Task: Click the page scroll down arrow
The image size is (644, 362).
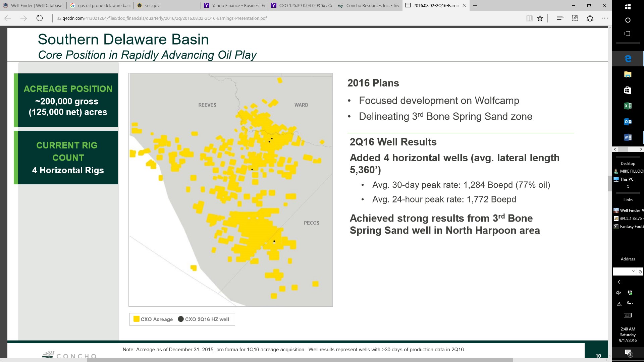Action: [x=610, y=356]
